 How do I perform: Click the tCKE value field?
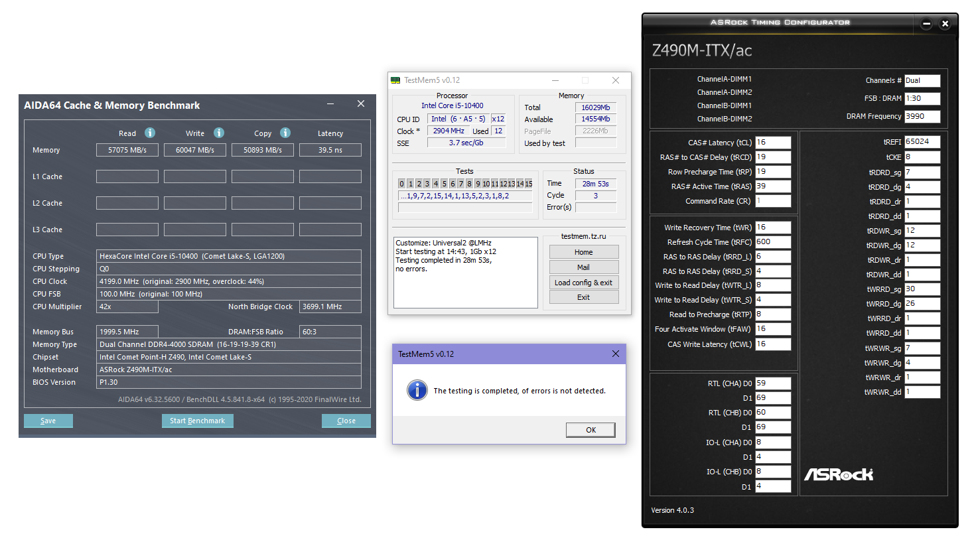[x=922, y=157]
